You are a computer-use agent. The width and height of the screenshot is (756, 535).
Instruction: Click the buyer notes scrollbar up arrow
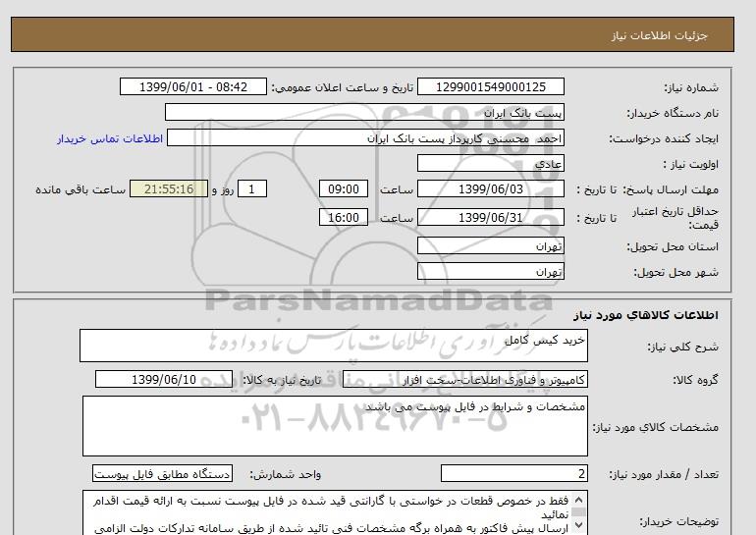click(x=579, y=500)
